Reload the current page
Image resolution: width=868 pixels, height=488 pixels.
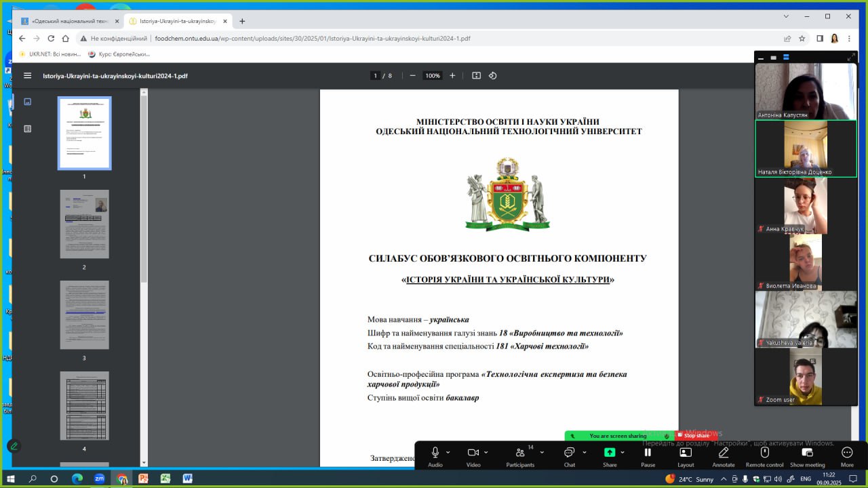tap(51, 39)
